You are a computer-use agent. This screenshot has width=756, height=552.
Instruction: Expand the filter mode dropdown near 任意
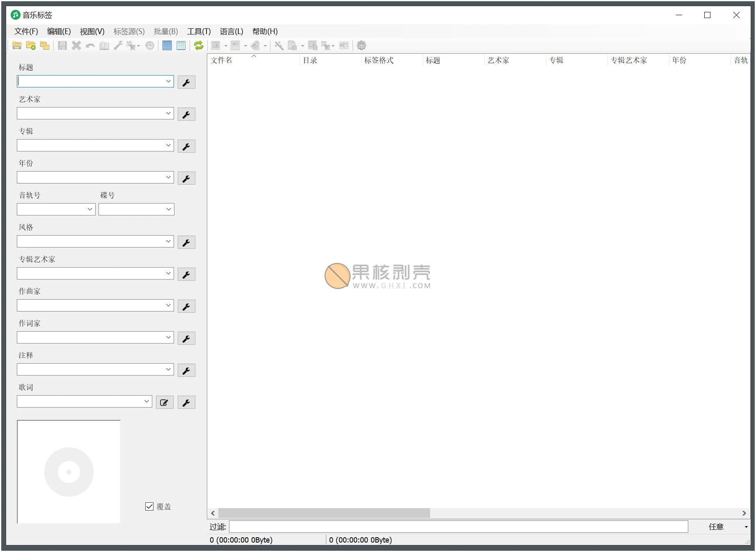pyautogui.click(x=746, y=527)
